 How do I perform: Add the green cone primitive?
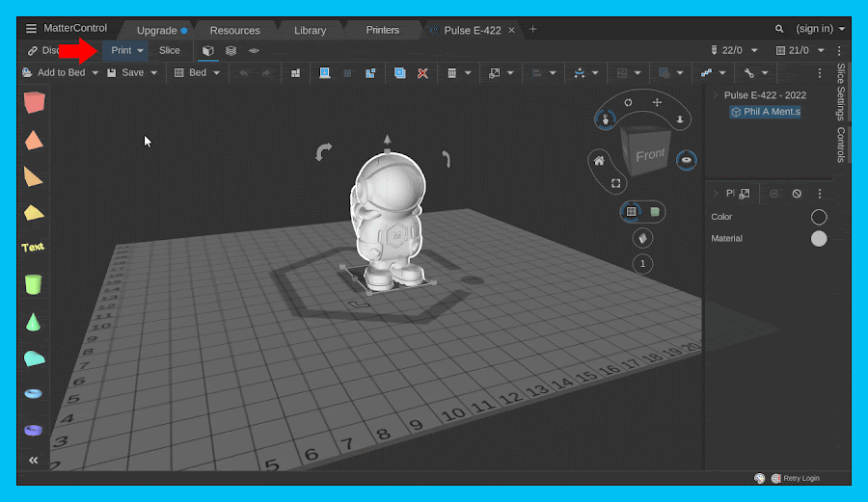pos(35,321)
